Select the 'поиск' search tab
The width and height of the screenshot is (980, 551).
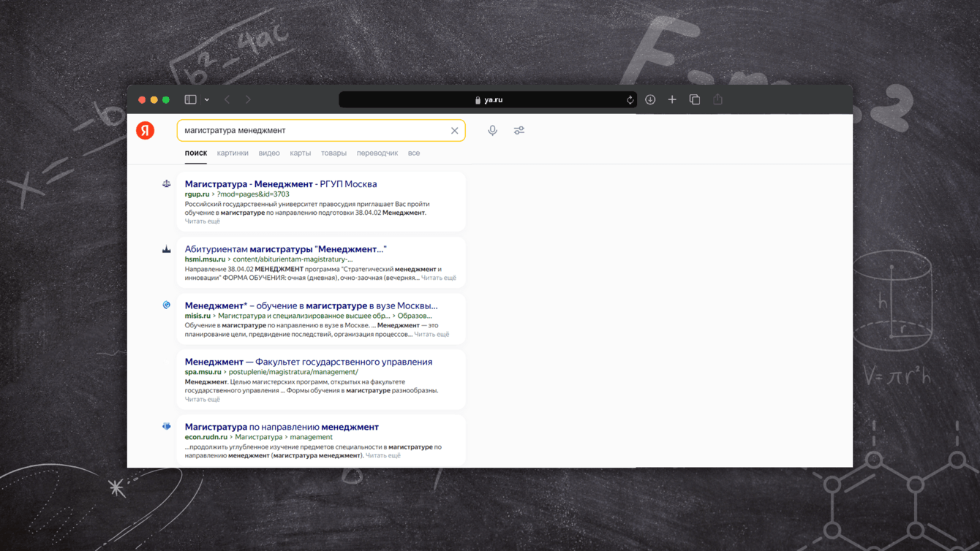coord(196,153)
